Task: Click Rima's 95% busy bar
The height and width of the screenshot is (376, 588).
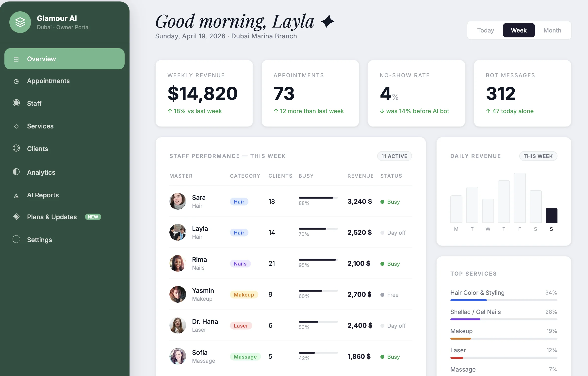Action: point(318,260)
